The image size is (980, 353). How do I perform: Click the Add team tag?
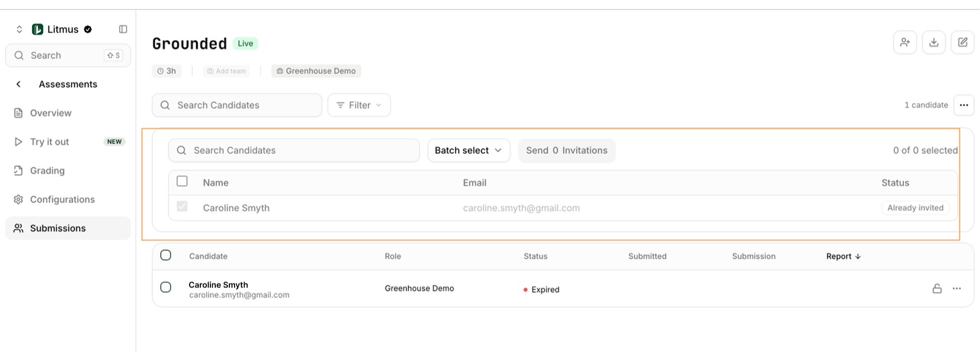tap(226, 71)
